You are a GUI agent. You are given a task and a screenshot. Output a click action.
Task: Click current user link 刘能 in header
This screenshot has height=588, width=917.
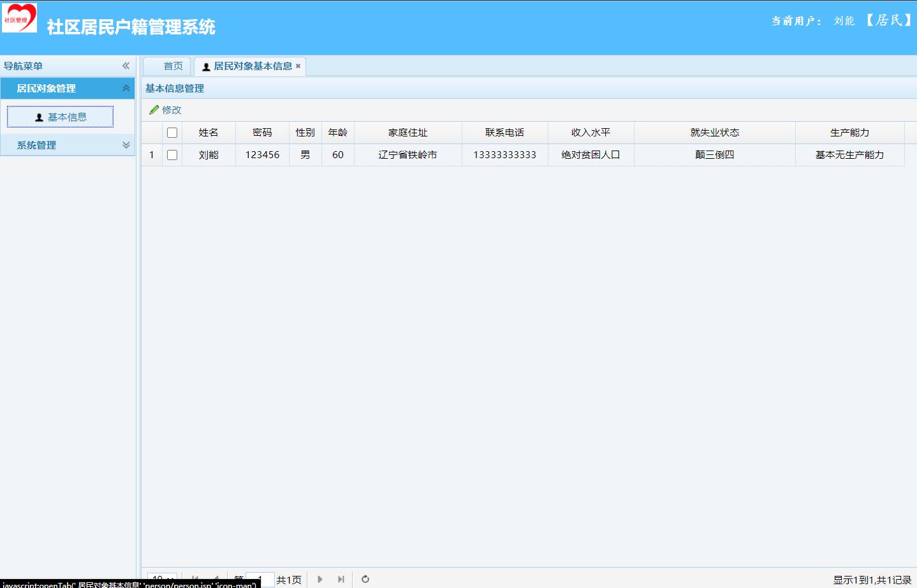pyautogui.click(x=843, y=20)
